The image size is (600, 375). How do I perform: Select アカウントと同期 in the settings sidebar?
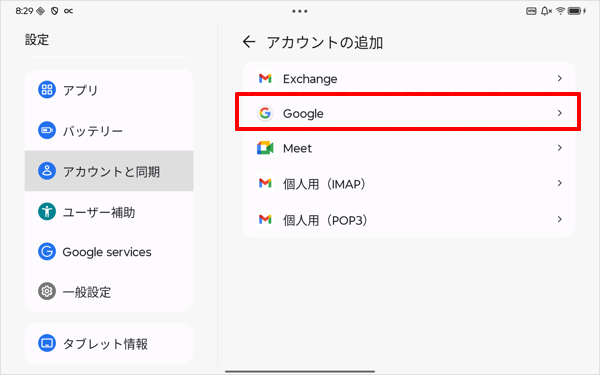coord(109,171)
